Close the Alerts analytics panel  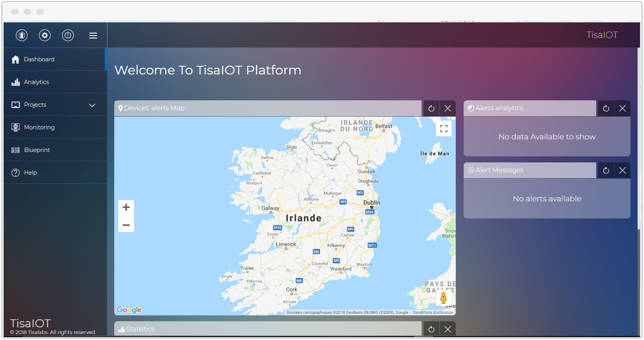[x=622, y=108]
